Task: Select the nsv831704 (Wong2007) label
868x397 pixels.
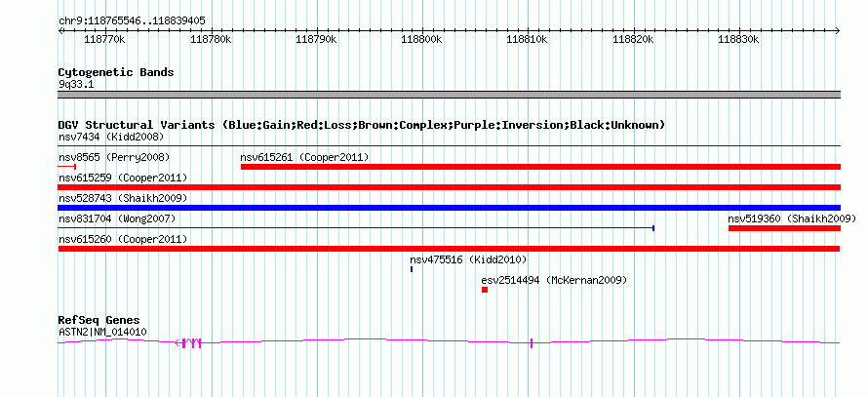Action: coord(117,218)
